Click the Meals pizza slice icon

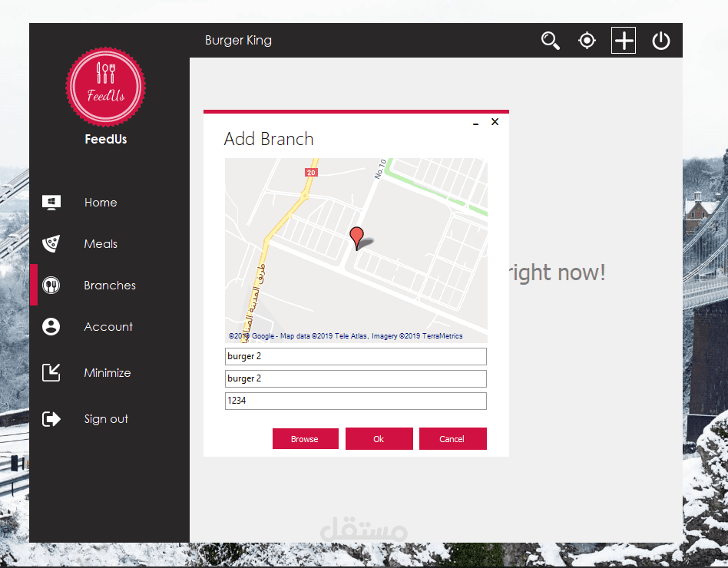[51, 243]
